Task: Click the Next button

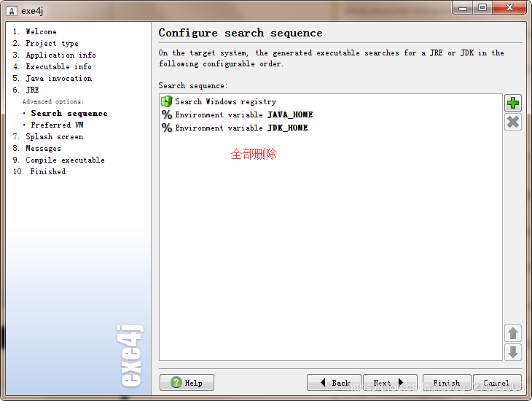Action: tap(390, 382)
